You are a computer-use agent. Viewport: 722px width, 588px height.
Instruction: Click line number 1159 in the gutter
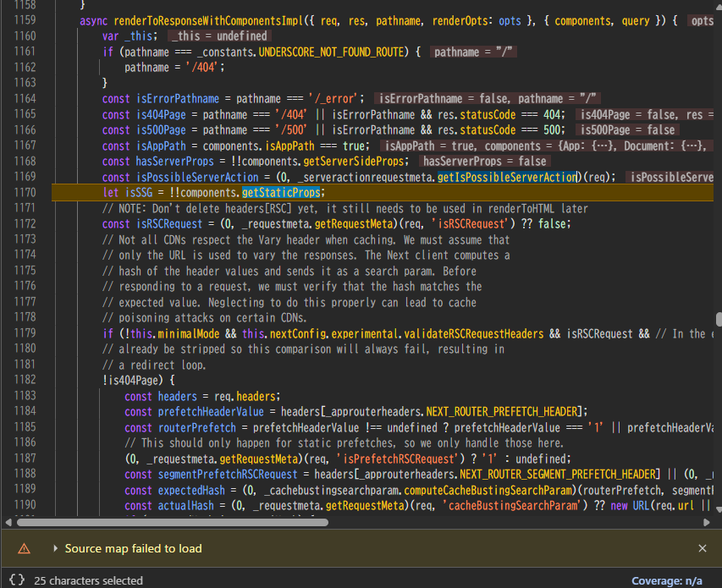point(25,20)
